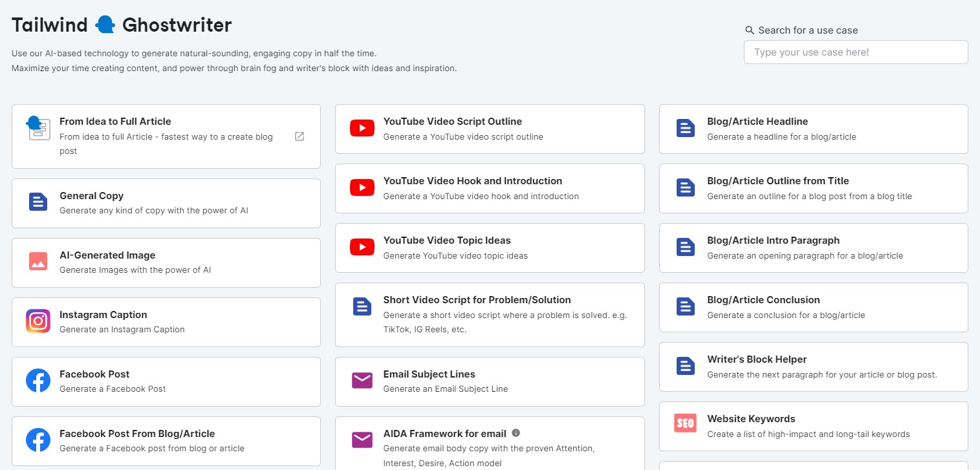The width and height of the screenshot is (980, 470).
Task: Click "Generate a conclusion for a blog/article" text
Action: (x=786, y=315)
